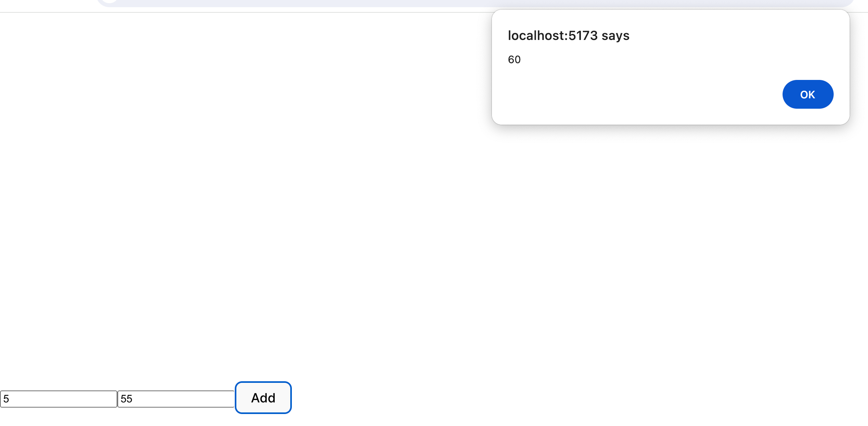
Task: Click the "localhost:5173 says" dialog title
Action: point(569,36)
